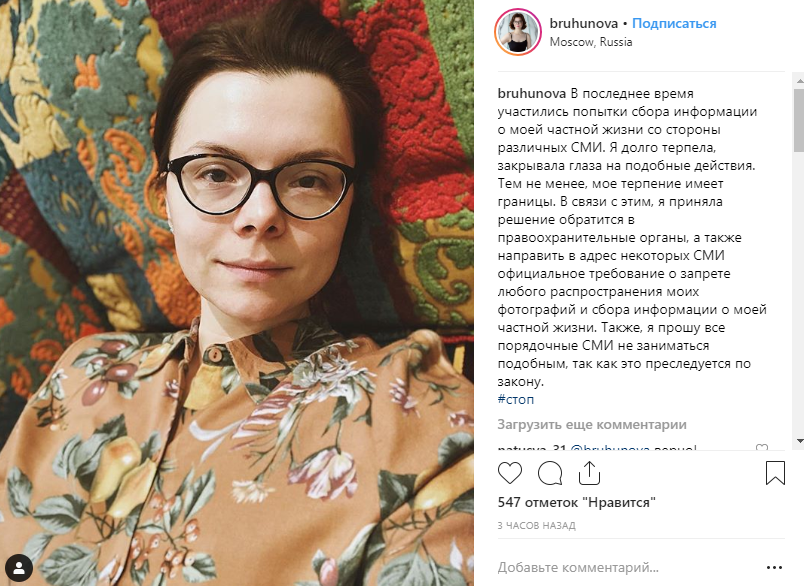Save the post with the bookmark icon
Viewport: 804px width, 586px height.
pos(775,473)
